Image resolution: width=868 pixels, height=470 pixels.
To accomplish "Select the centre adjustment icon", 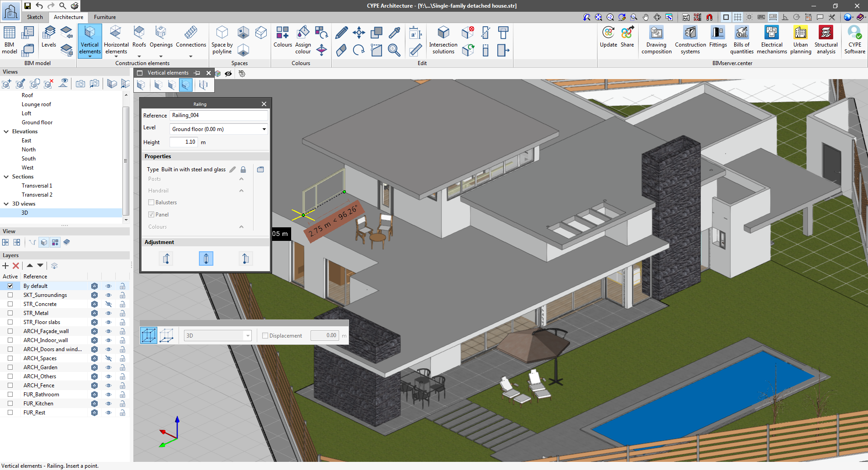I will click(206, 258).
